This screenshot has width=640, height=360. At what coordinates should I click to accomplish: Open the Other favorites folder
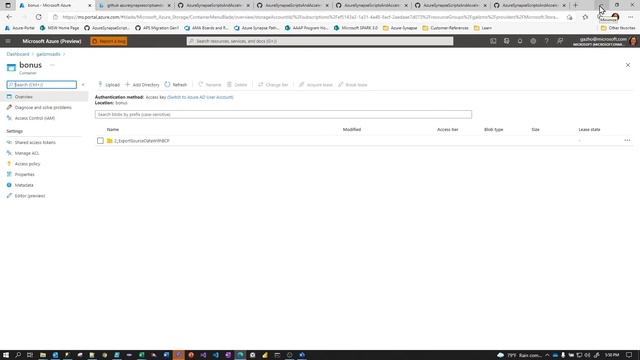click(x=618, y=28)
